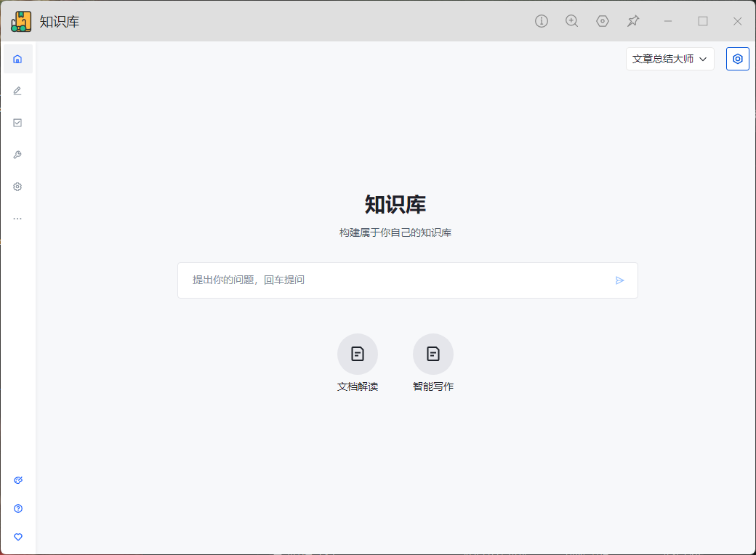This screenshot has width=756, height=555.
Task: Open the palette theme icon in sidebar
Action: [x=18, y=480]
